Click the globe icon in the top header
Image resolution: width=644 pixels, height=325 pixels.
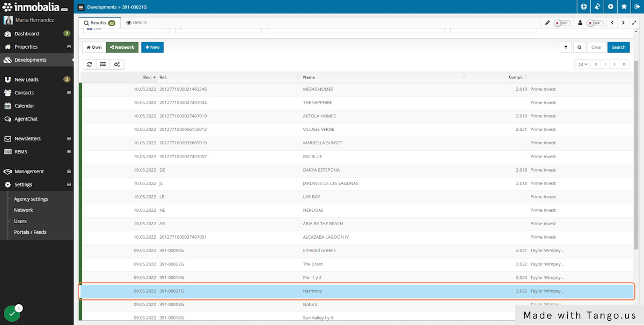583,6
